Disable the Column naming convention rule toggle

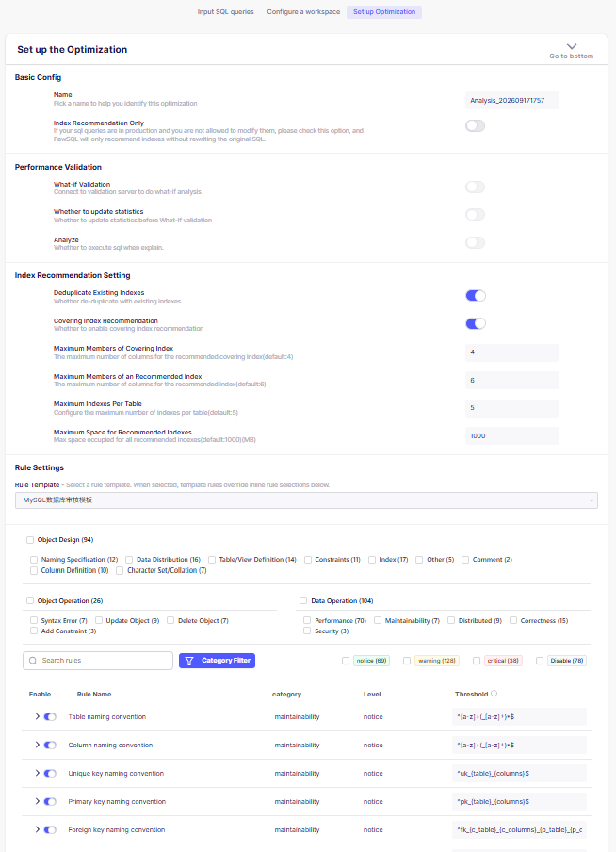[x=50, y=745]
